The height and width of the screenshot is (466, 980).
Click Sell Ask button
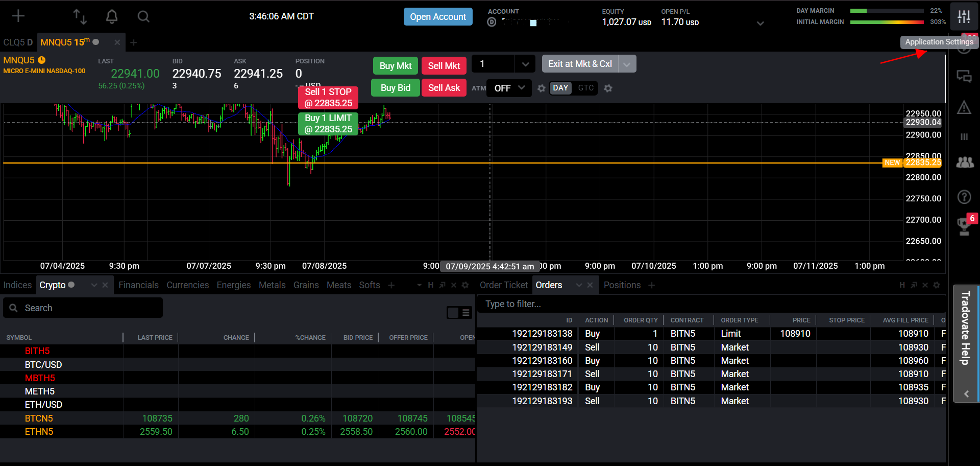(x=444, y=87)
